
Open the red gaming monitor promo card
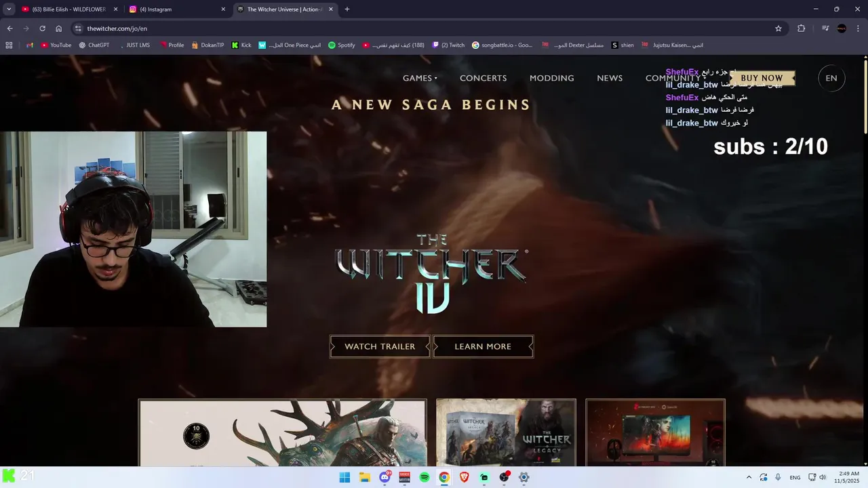[655, 432]
